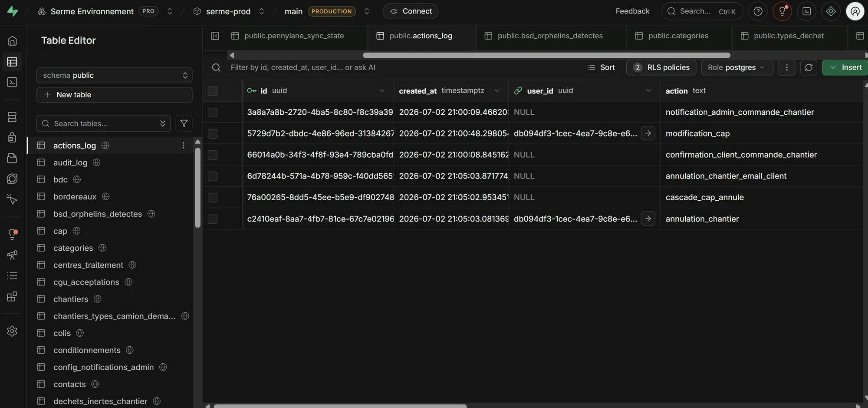
Task: Click the table list vertical scrollbar
Action: [x=197, y=188]
